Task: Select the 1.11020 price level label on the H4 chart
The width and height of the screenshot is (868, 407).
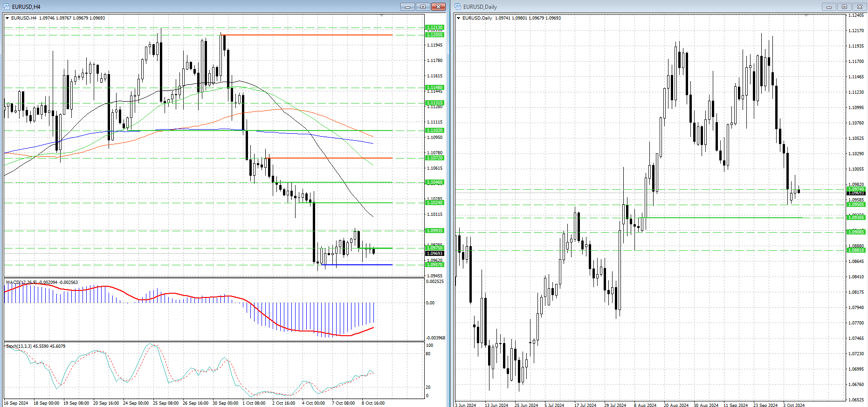Action: coord(434,131)
